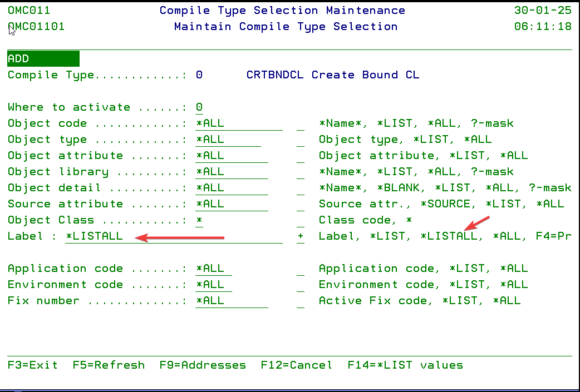Select the Object code input field
This screenshot has height=392, width=580.
pos(239,123)
